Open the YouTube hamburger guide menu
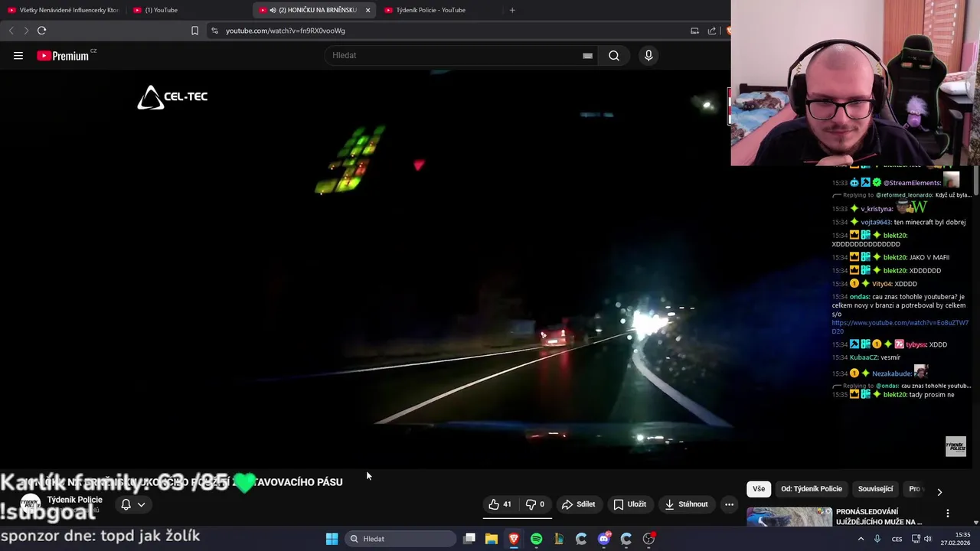 (x=18, y=55)
